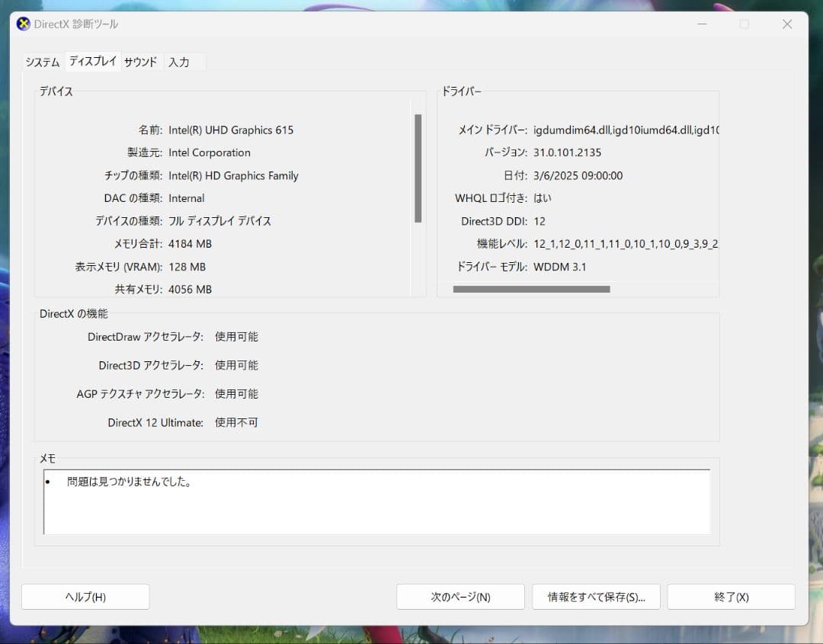This screenshot has width=823, height=644.
Task: Click the ヘルプ(H) button
Action: point(85,597)
